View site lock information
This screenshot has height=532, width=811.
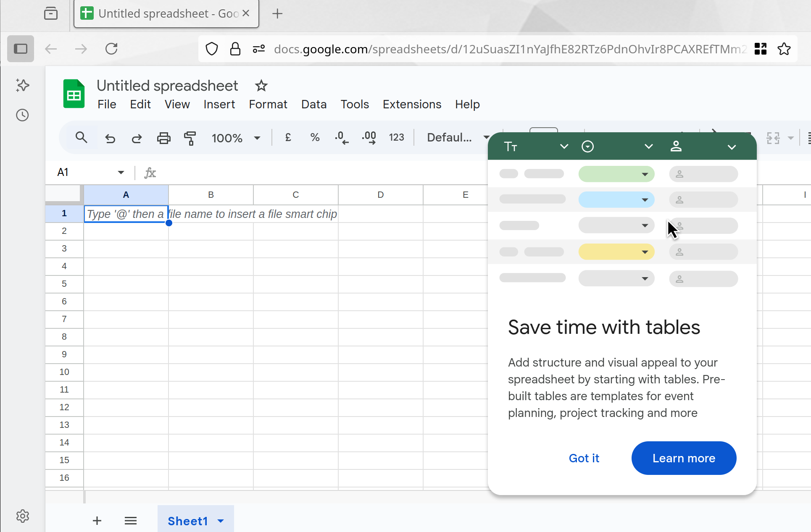coord(235,49)
